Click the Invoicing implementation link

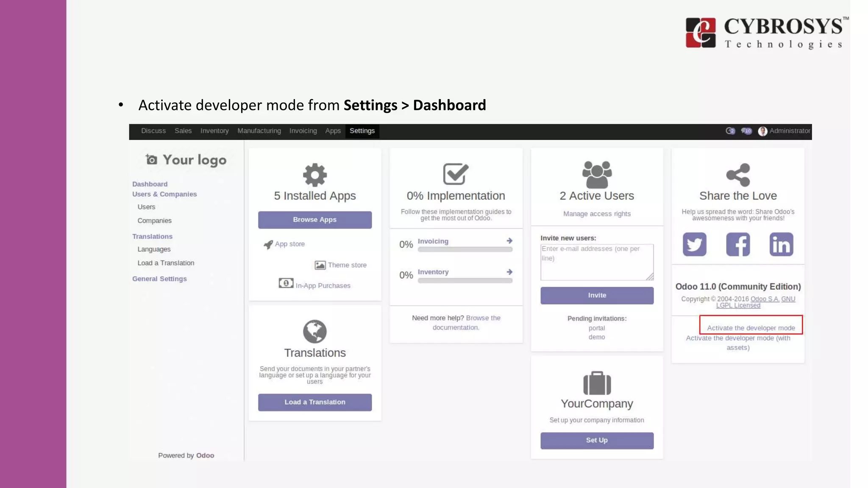tap(433, 241)
